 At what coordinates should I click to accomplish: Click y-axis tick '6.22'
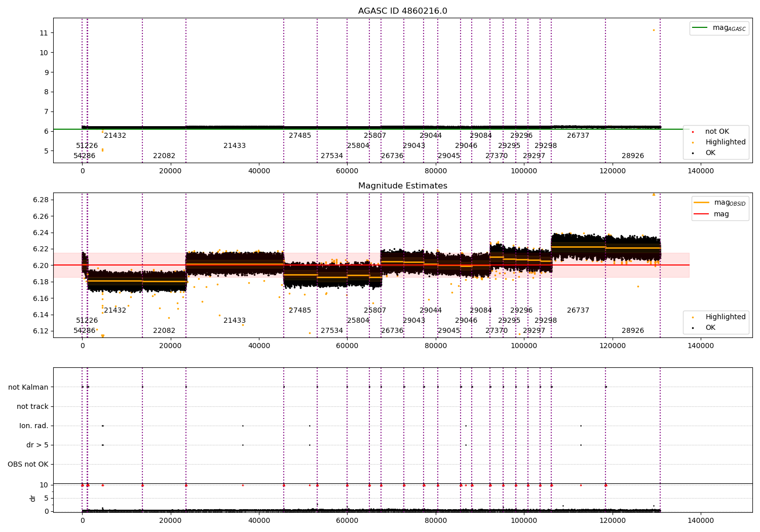point(41,249)
